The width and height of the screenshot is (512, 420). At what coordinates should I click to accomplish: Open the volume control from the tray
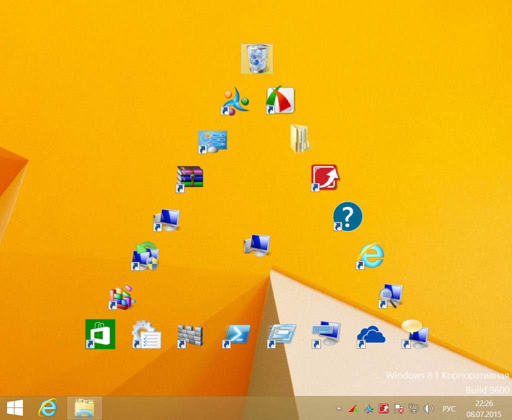(429, 408)
